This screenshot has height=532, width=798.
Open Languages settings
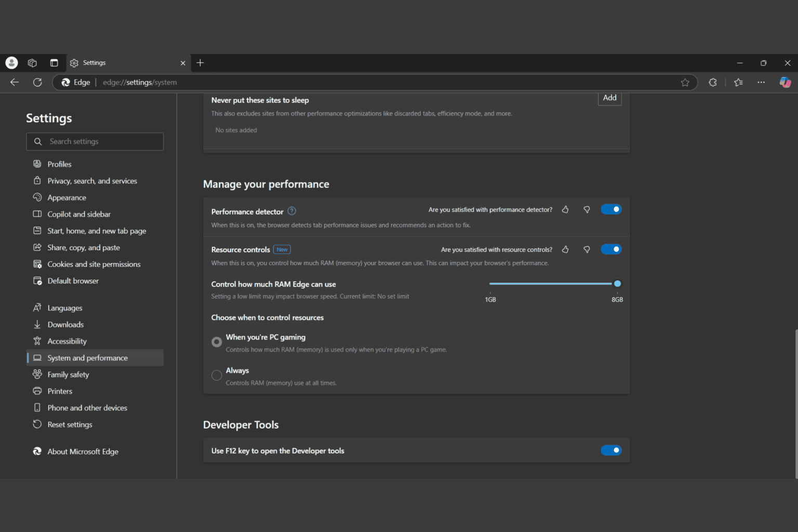coord(95,308)
